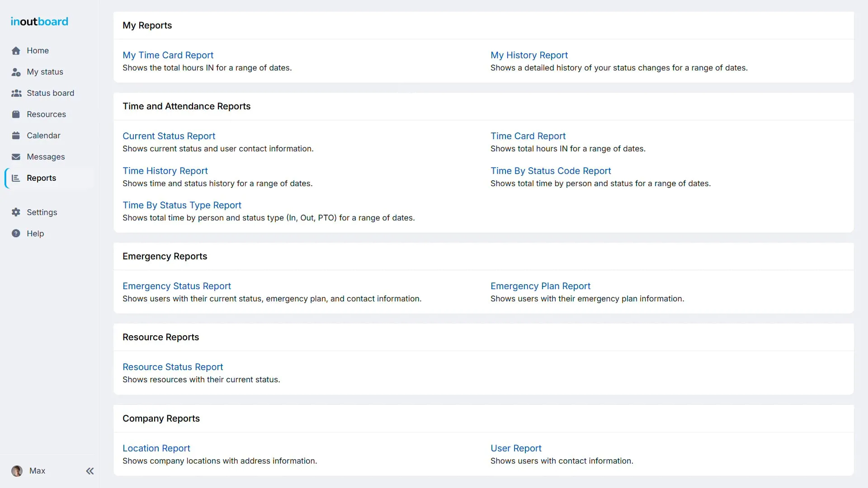Image resolution: width=868 pixels, height=488 pixels.
Task: Open the Resource Status Report
Action: (173, 367)
